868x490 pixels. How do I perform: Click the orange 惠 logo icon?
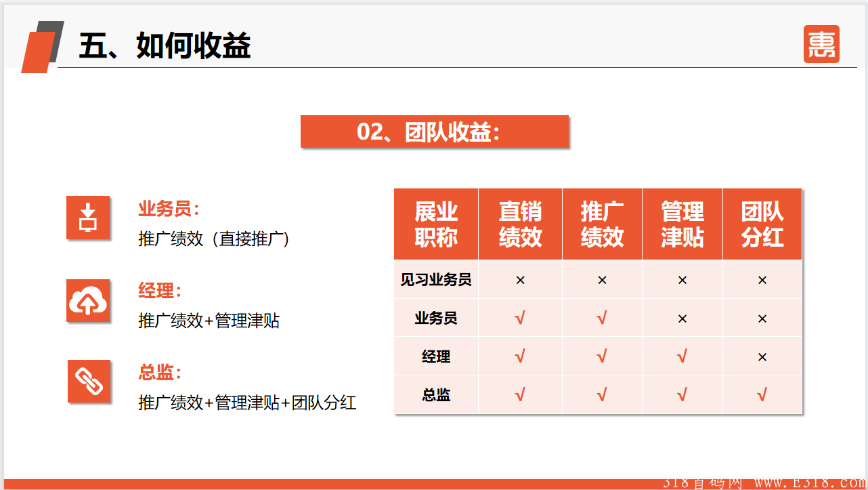tap(821, 44)
